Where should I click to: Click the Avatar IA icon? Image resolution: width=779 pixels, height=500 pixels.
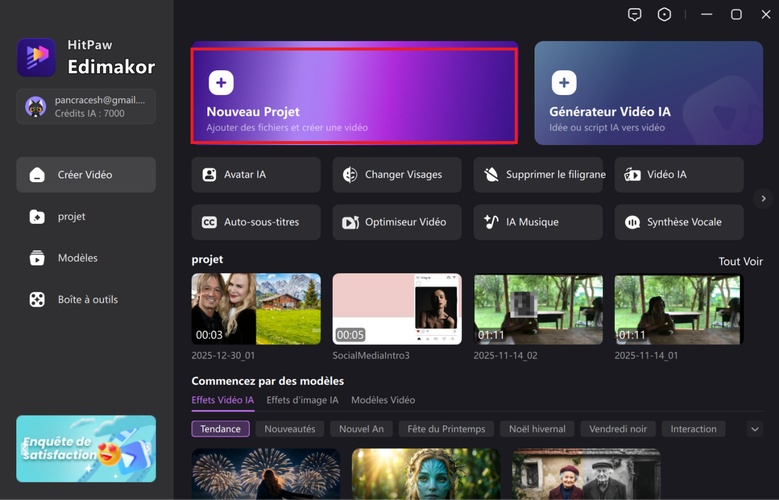pyautogui.click(x=209, y=175)
